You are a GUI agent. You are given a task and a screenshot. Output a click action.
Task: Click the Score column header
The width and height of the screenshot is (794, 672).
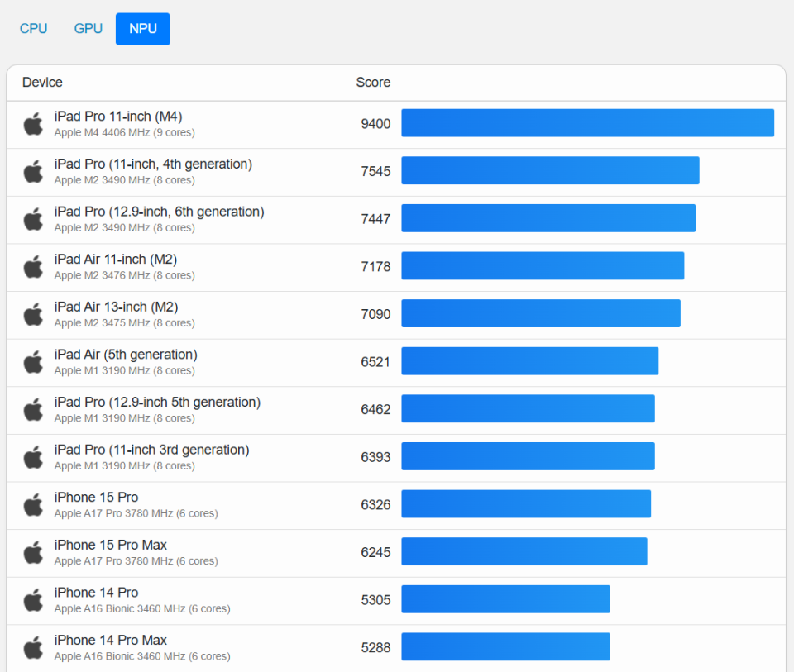point(373,83)
